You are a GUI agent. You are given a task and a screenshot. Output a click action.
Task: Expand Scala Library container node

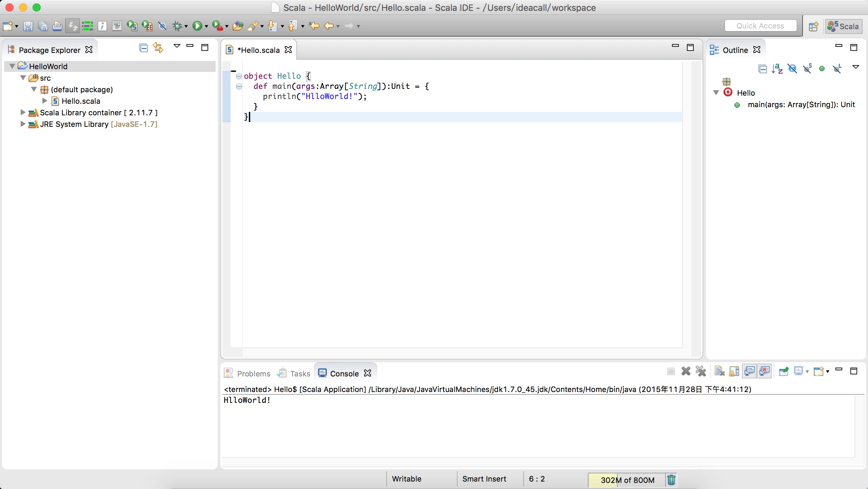pos(23,112)
